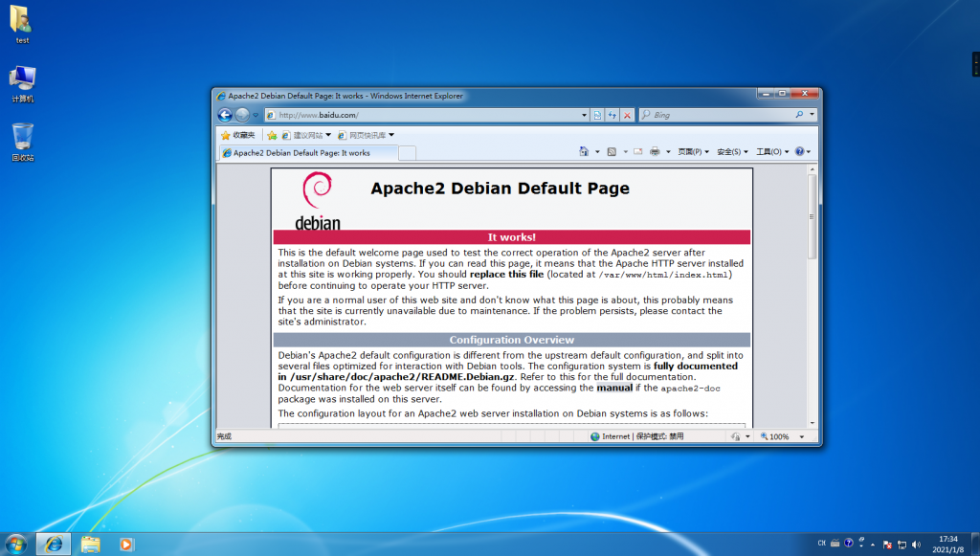Click the Forward navigation arrow button
The image size is (980, 556).
coord(242,115)
